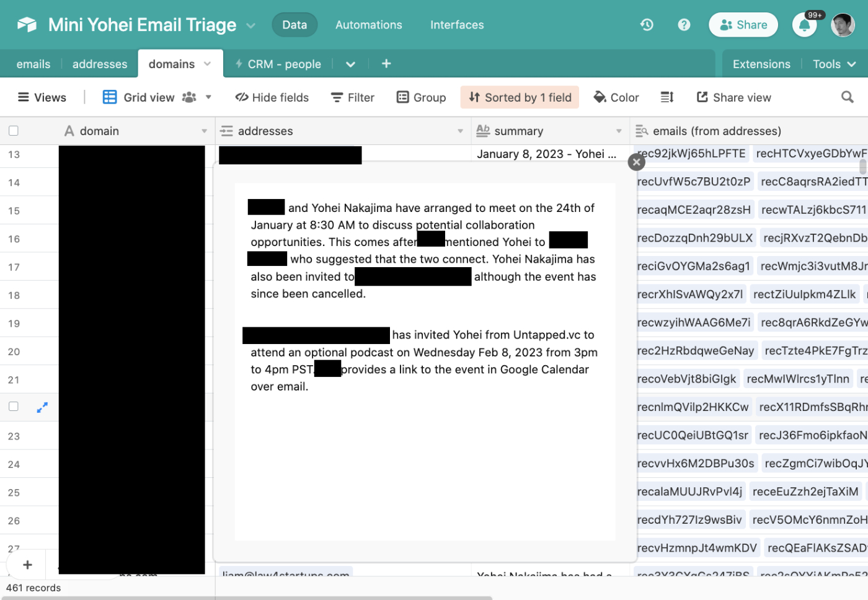Expand record with blue arrows icon

coord(42,408)
